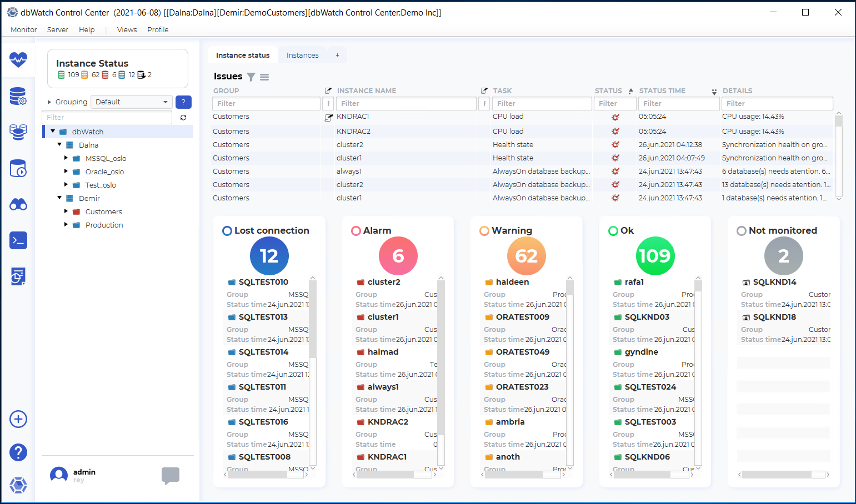
Task: Select ORATEST009 in the Warning list
Action: click(x=522, y=317)
